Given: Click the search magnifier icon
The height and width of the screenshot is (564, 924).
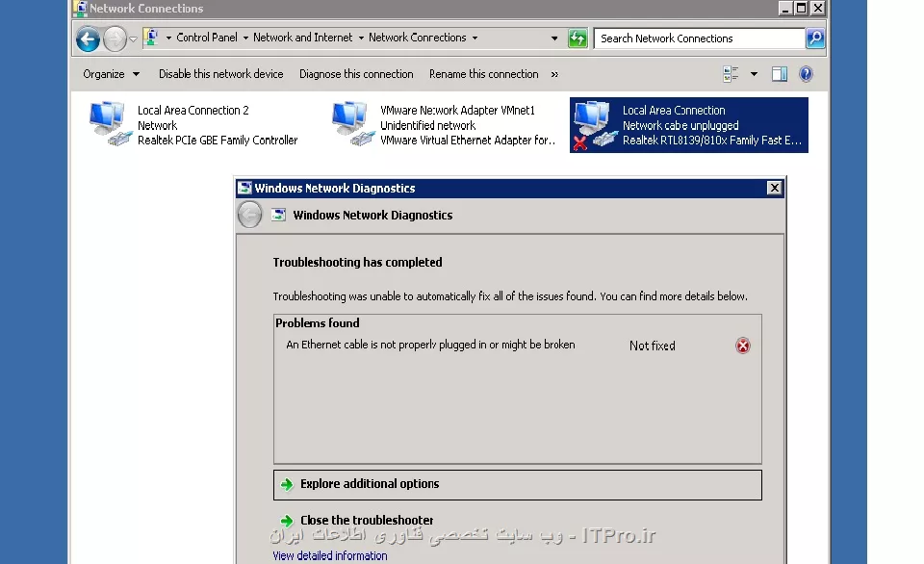Looking at the screenshot, I should (815, 38).
